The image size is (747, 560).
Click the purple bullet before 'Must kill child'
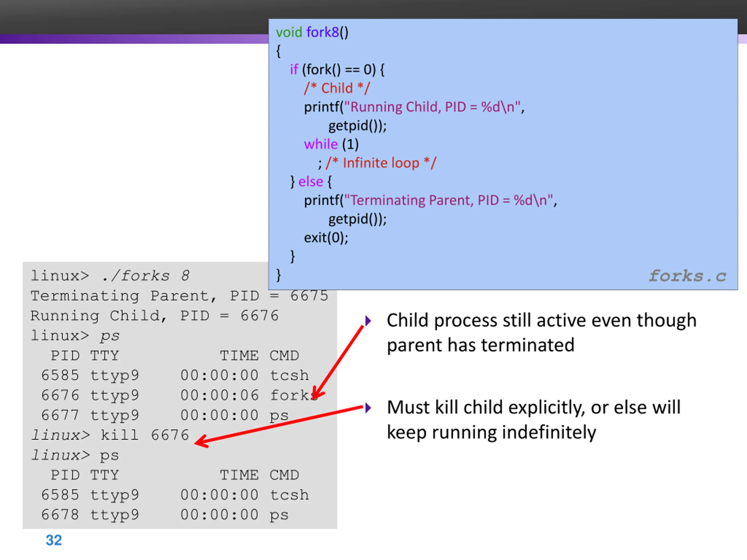pyautogui.click(x=368, y=408)
